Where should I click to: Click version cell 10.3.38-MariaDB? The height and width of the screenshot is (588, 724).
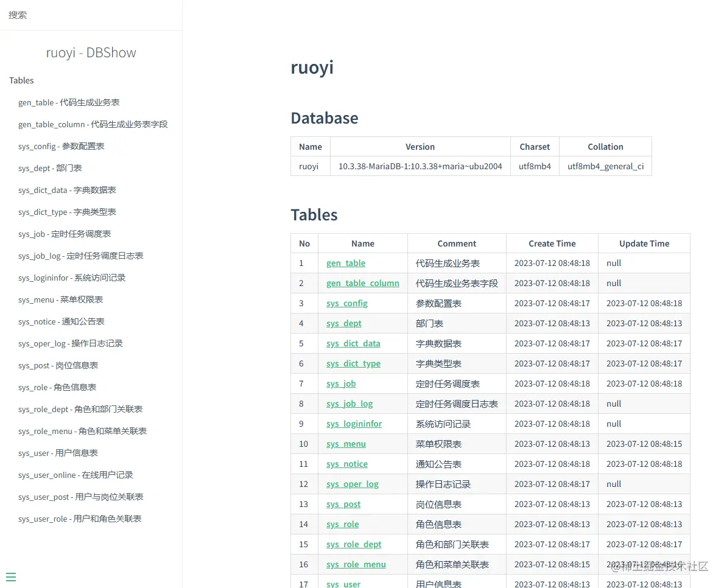(420, 166)
